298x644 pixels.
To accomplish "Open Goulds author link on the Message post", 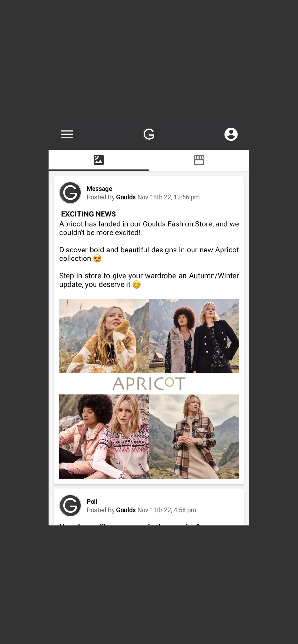I will coord(126,197).
